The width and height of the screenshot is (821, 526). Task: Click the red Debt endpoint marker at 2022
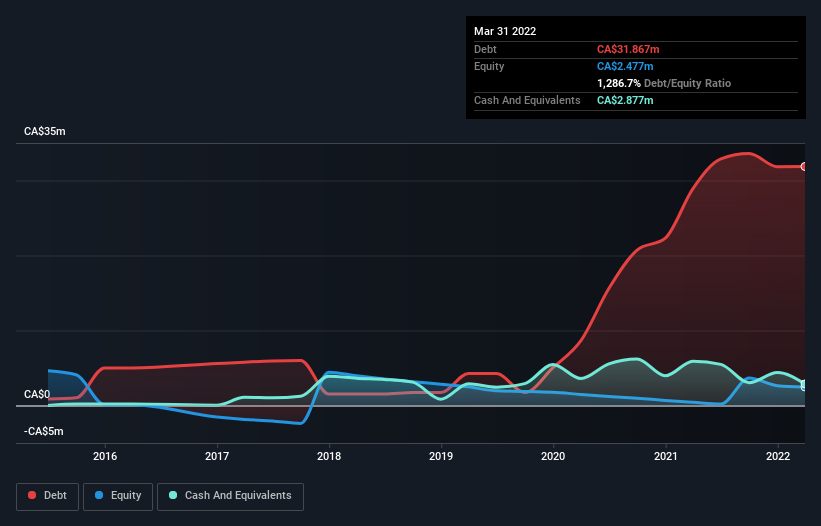point(804,166)
